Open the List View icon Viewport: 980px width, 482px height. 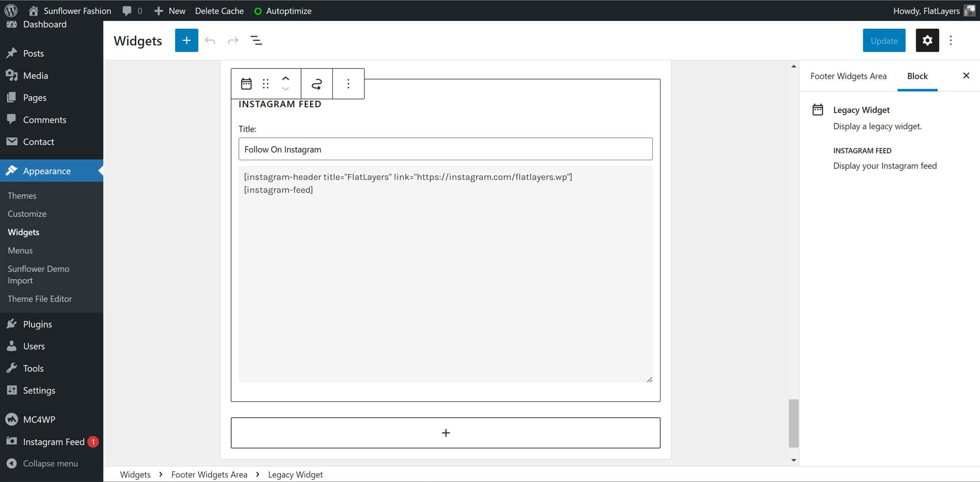[256, 40]
